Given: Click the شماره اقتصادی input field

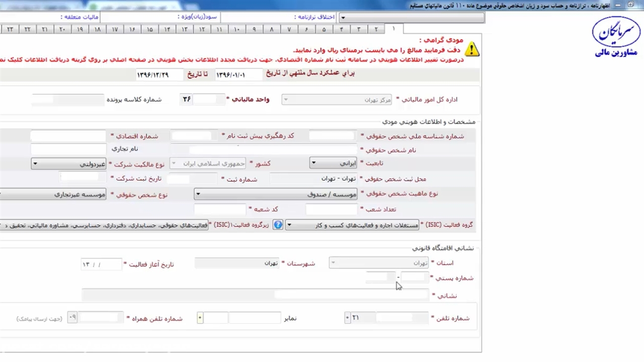Looking at the screenshot, I should (x=68, y=136).
